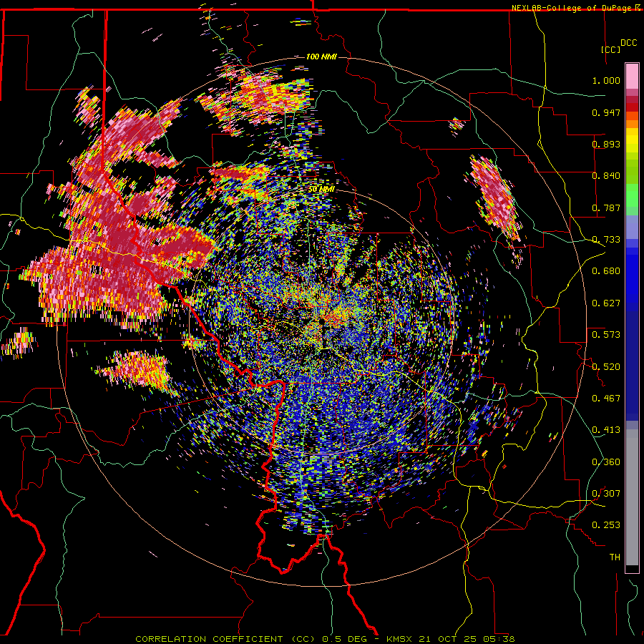Viewport: 644px width, 644px height.
Task: Click the 0.947 value on the legend
Action: [606, 112]
